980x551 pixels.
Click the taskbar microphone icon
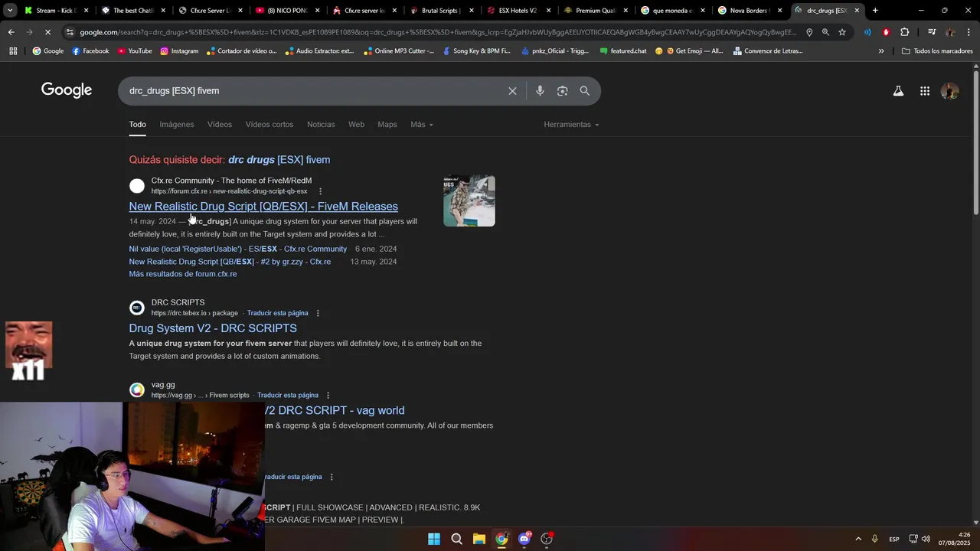tap(874, 539)
